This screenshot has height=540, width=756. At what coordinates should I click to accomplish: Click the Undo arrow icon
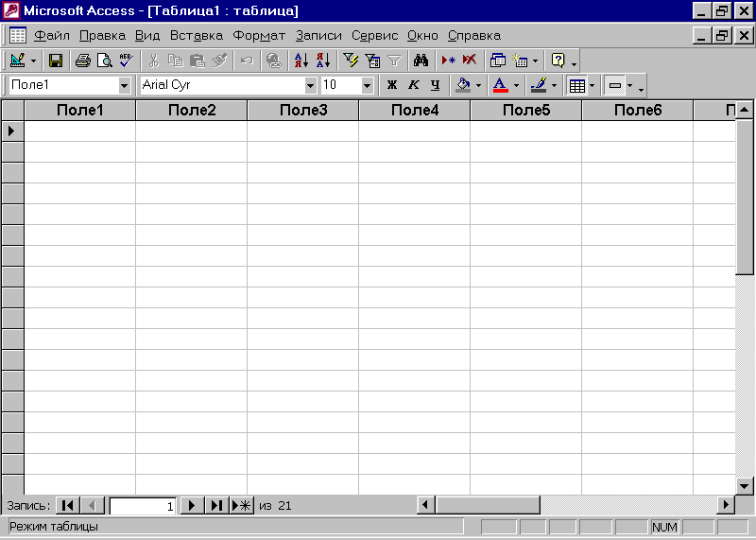click(247, 61)
